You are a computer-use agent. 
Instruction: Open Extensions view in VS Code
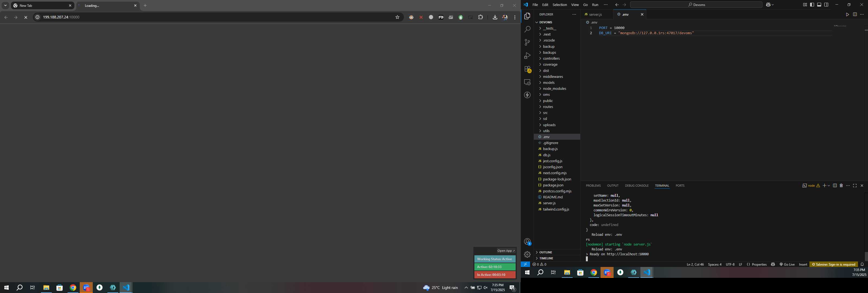[x=527, y=69]
